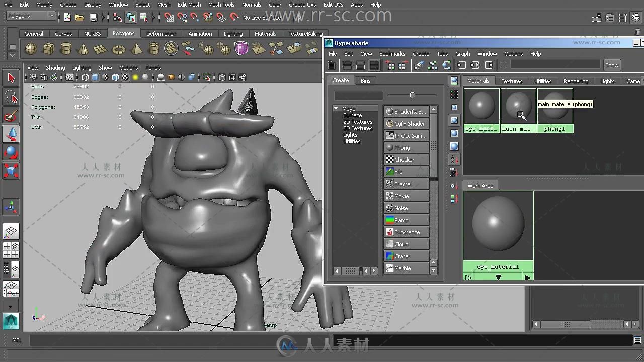Switch to Hypershade Textures tab
Viewport: 644px width, 362px height.
[x=512, y=81]
